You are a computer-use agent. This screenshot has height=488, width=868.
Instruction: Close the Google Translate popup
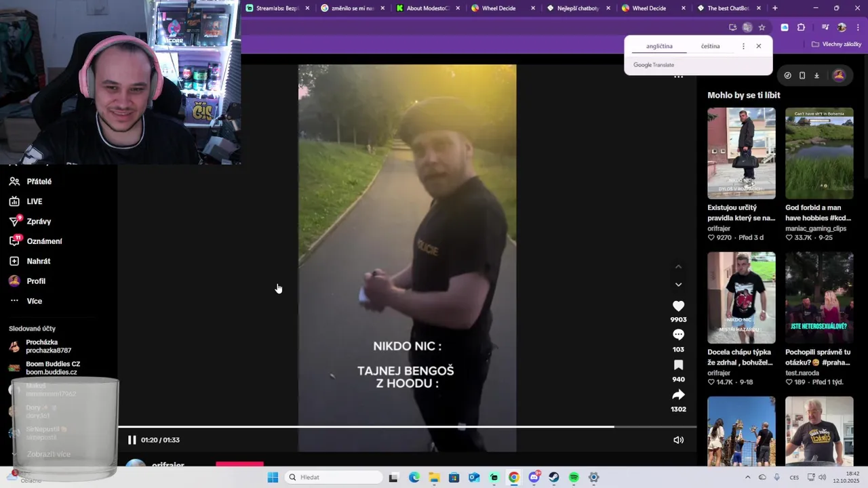pyautogui.click(x=759, y=46)
